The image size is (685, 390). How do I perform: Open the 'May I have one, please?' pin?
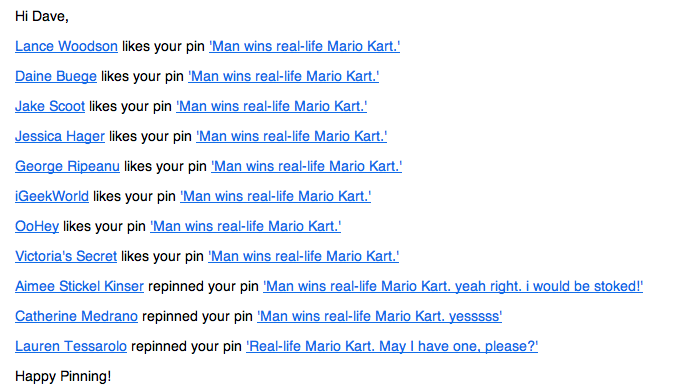click(x=392, y=346)
